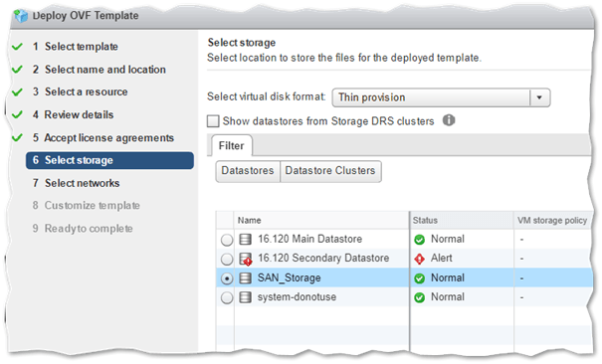Click the system-donotuse datastore icon

pyautogui.click(x=246, y=297)
